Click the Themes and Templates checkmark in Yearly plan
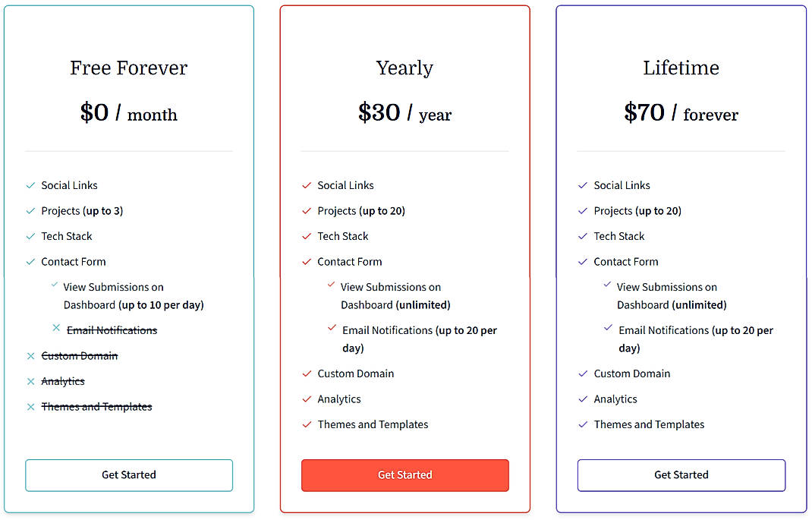The image size is (812, 520). coord(306,424)
